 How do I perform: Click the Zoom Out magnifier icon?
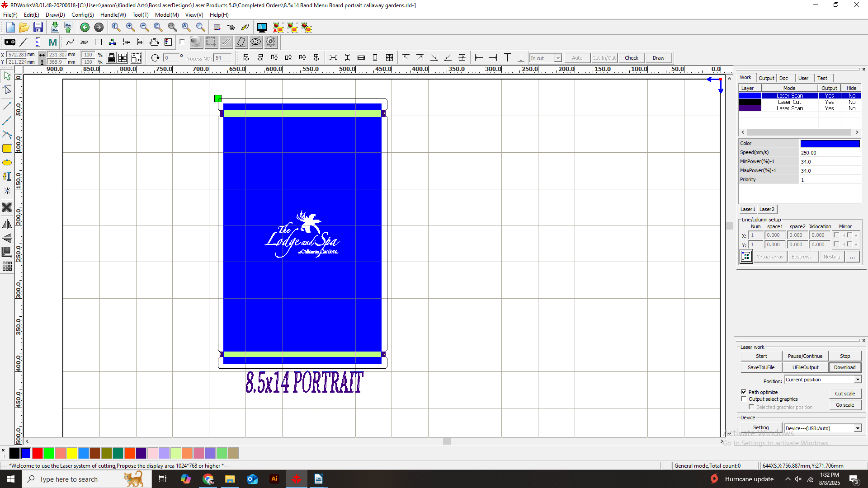coord(144,28)
